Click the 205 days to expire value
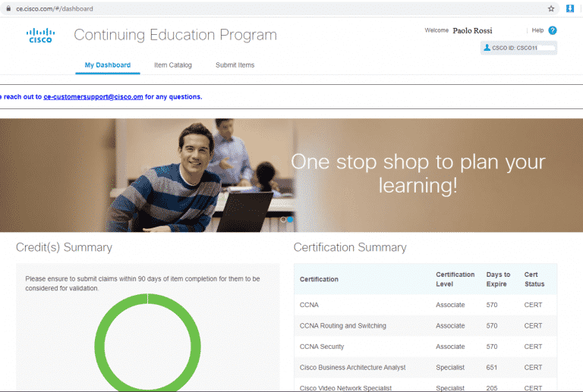Image resolution: width=583 pixels, height=392 pixels. pyautogui.click(x=492, y=388)
